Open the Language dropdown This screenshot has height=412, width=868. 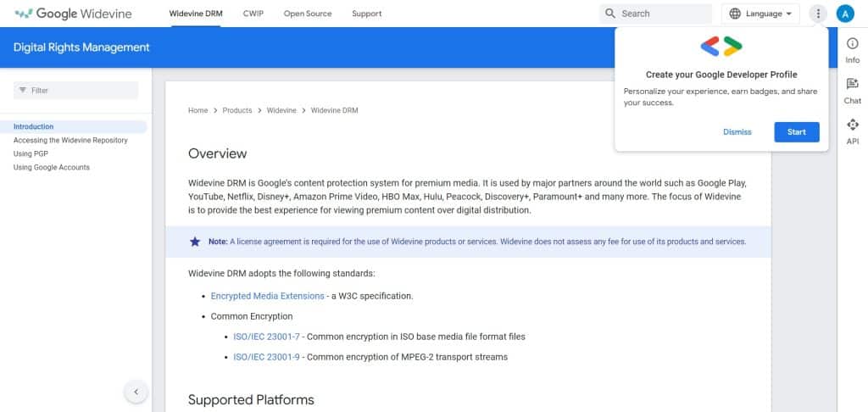pyautogui.click(x=760, y=14)
